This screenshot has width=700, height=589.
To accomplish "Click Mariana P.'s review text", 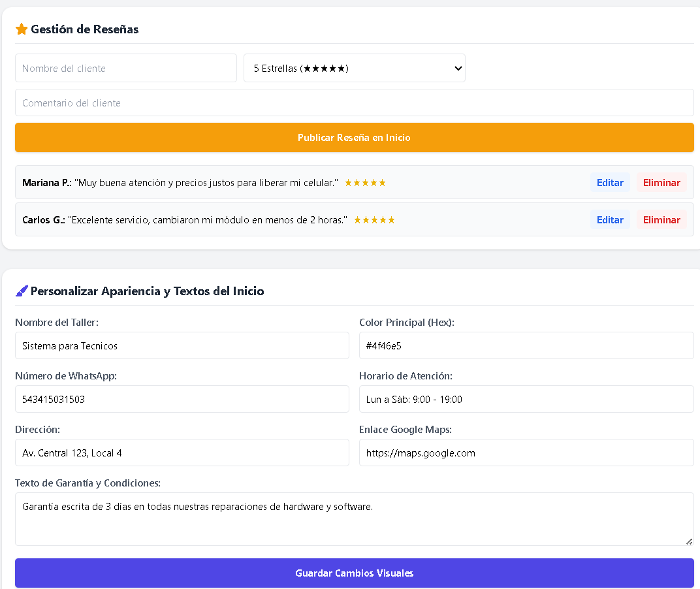I will pos(206,183).
